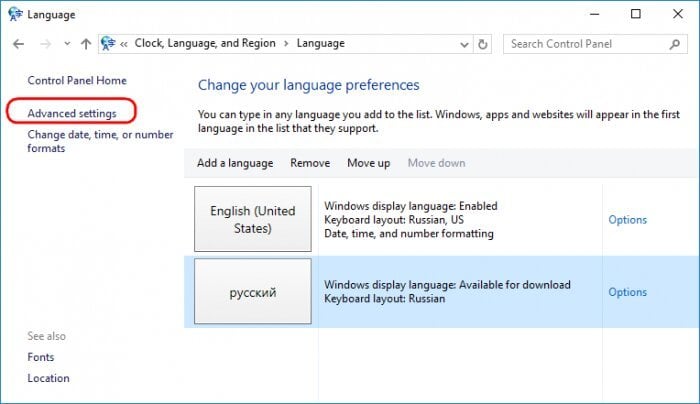
Task: Maximize the Language window
Action: pyautogui.click(x=636, y=14)
